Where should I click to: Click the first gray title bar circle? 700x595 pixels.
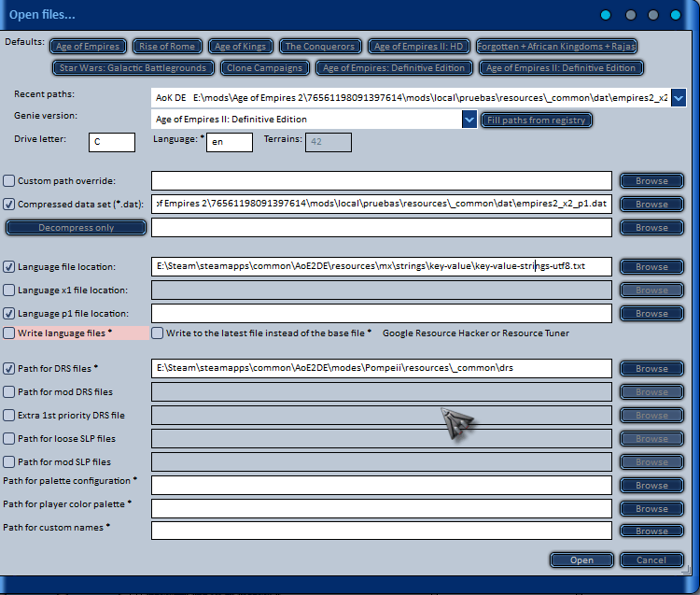(631, 15)
